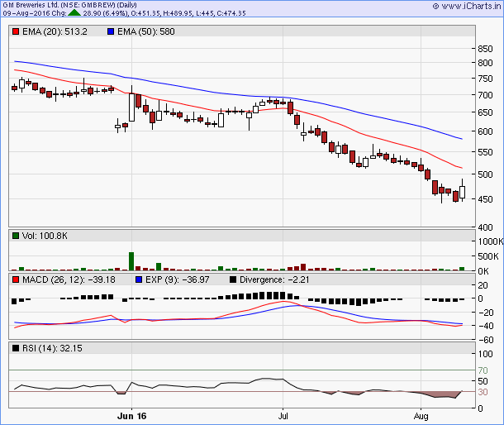Click the 850 price axis label

485,49
